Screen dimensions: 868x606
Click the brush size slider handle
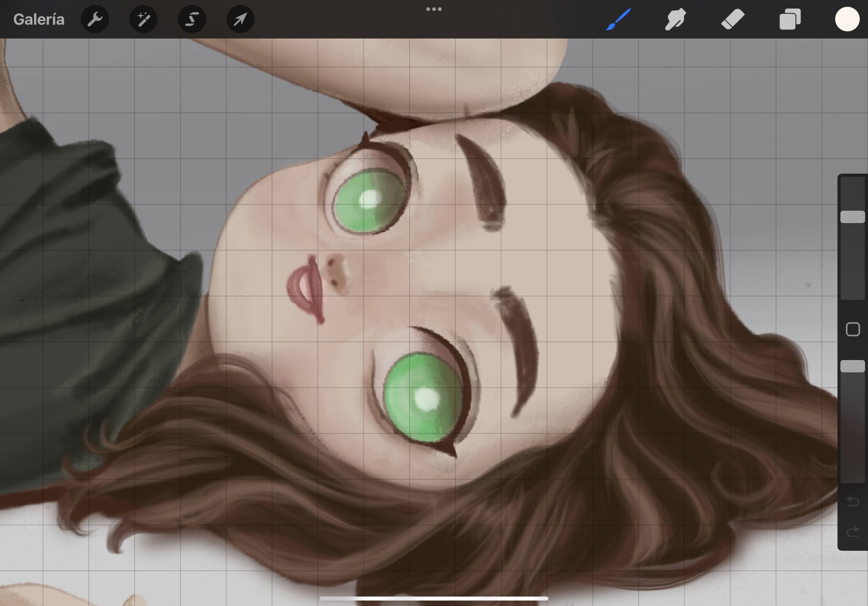click(852, 217)
